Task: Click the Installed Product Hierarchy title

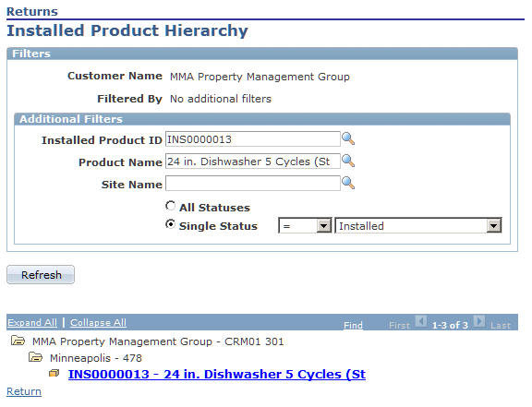Action: pos(127,30)
